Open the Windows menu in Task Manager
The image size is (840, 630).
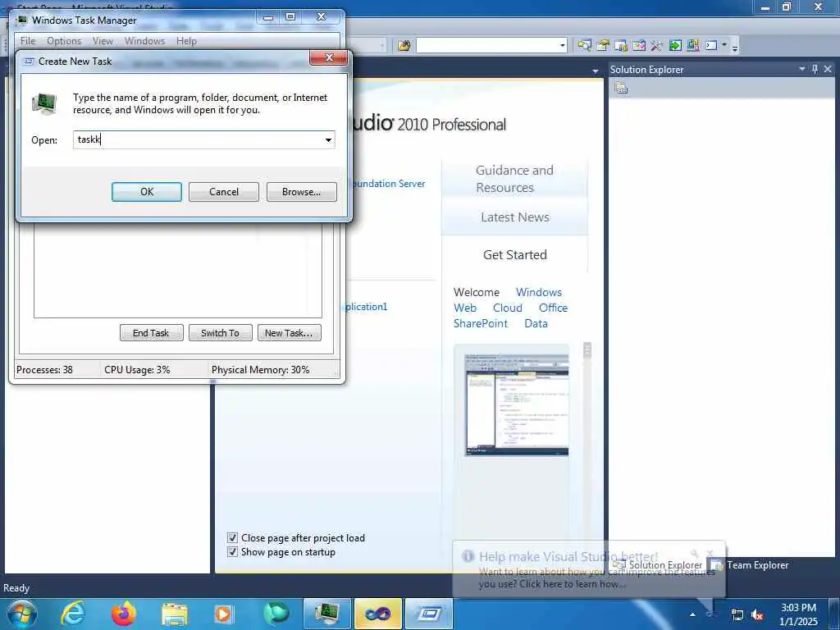(144, 41)
